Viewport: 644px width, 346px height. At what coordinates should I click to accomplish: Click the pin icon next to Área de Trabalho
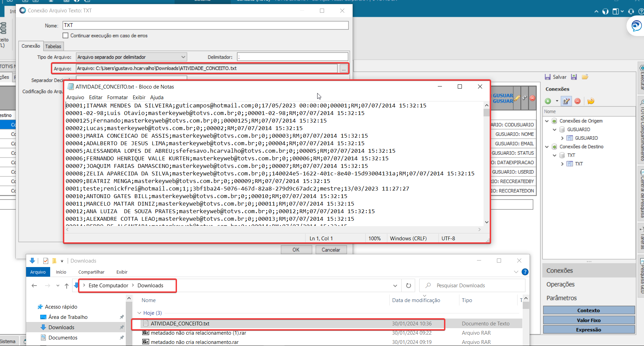[x=122, y=317]
